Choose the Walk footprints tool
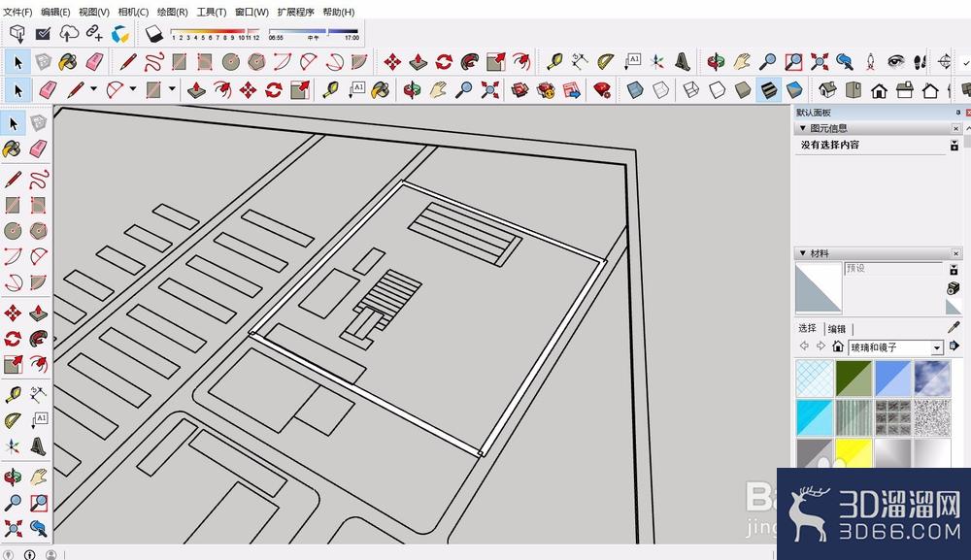 click(x=920, y=61)
